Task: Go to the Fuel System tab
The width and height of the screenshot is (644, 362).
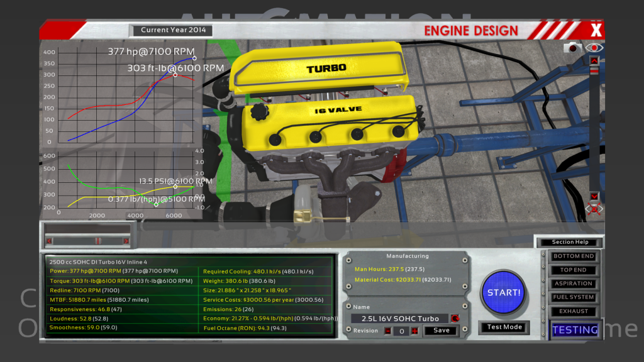Action: (x=573, y=297)
